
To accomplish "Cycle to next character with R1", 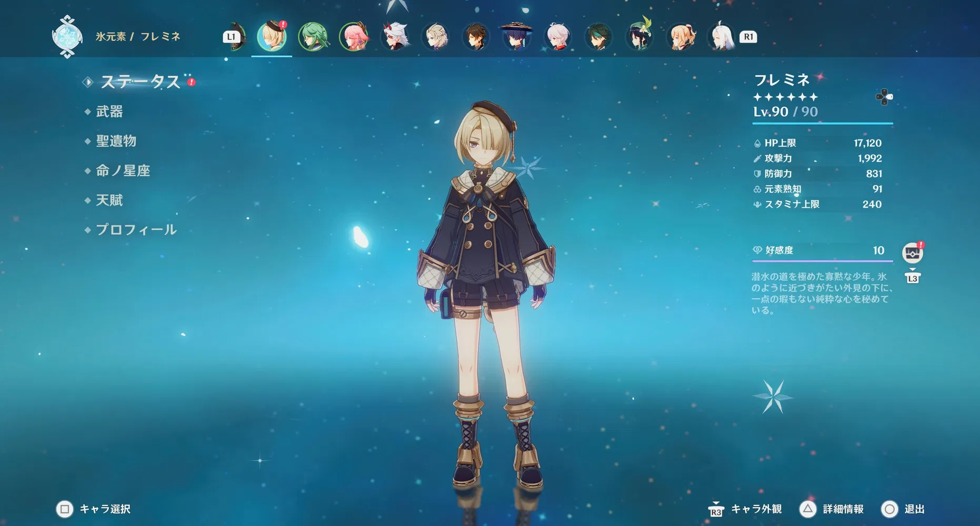I will 748,37.
